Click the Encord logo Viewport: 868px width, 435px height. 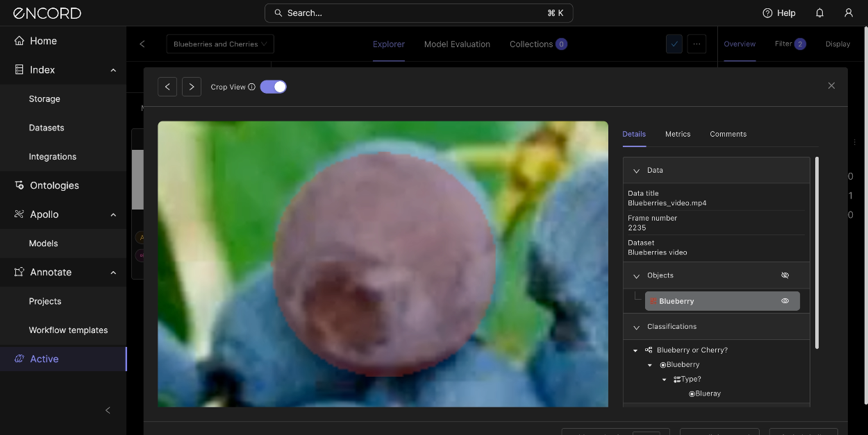[x=48, y=13]
